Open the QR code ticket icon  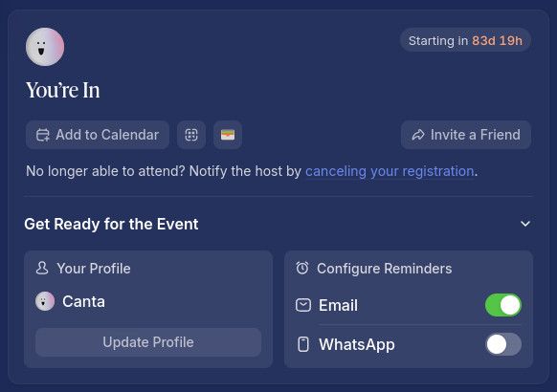click(x=191, y=135)
